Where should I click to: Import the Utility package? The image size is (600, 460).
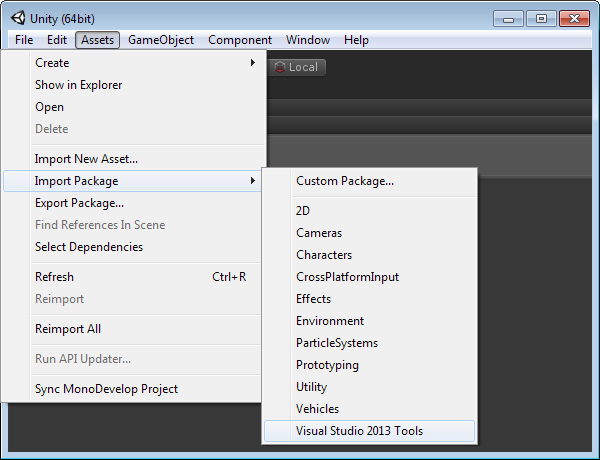click(x=369, y=387)
